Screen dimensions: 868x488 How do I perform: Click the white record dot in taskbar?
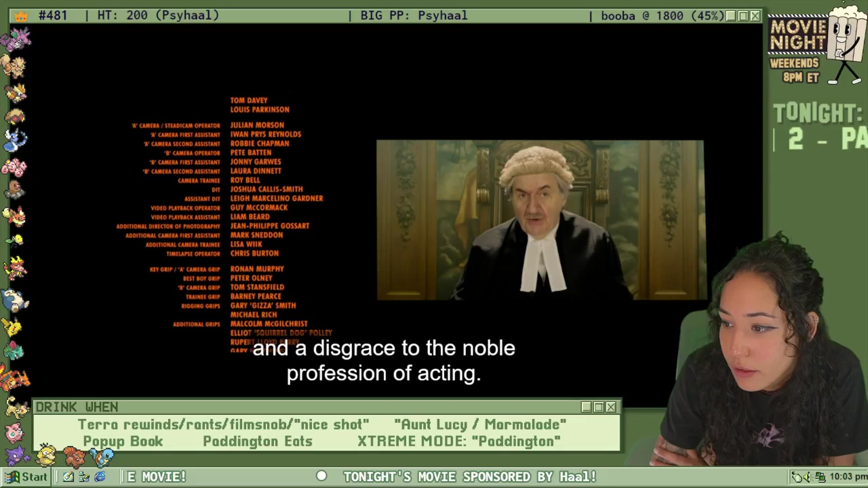pyautogui.click(x=321, y=476)
